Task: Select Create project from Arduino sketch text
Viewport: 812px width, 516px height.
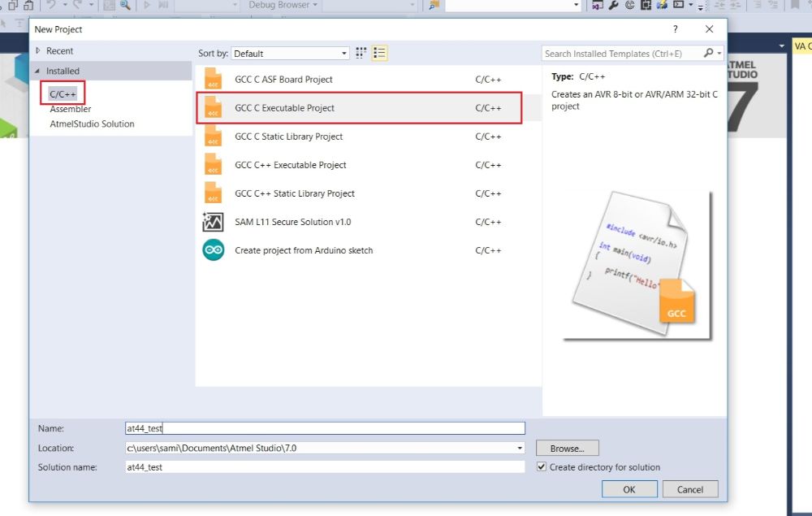Action: click(304, 250)
